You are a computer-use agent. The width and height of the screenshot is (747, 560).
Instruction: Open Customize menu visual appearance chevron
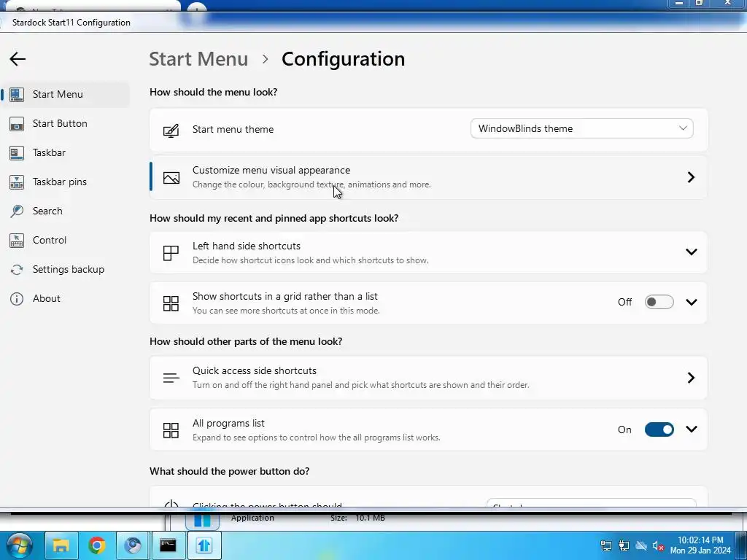click(691, 177)
